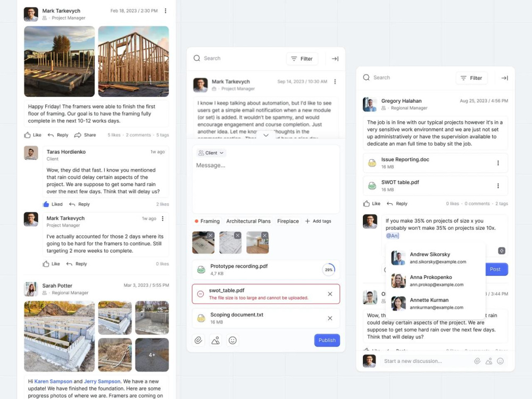
Task: Click the add image icon in composer
Action: [x=215, y=340]
